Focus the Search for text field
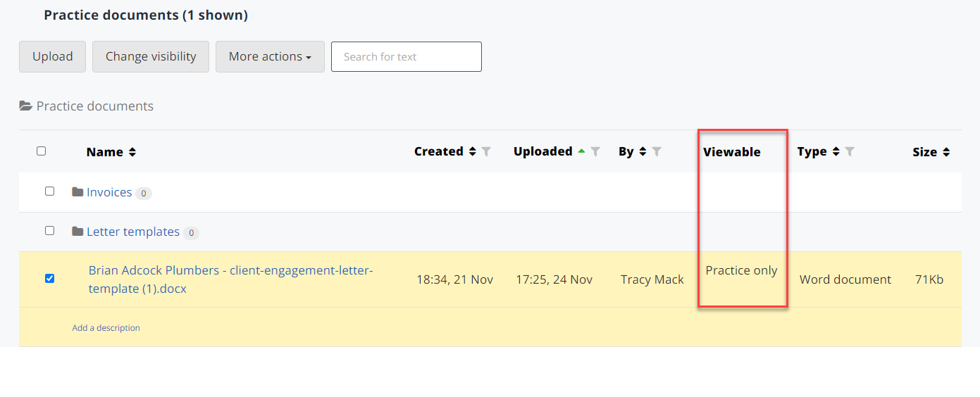 406,56
